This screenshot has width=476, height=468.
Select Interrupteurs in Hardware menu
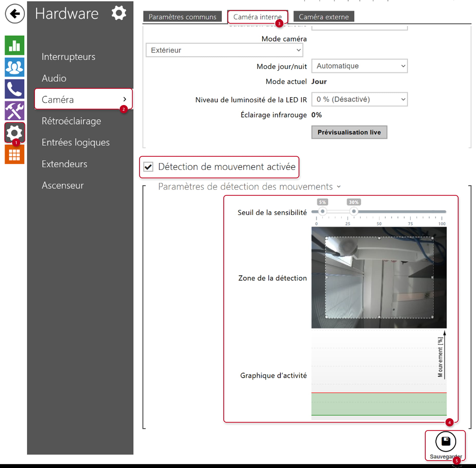click(x=69, y=57)
